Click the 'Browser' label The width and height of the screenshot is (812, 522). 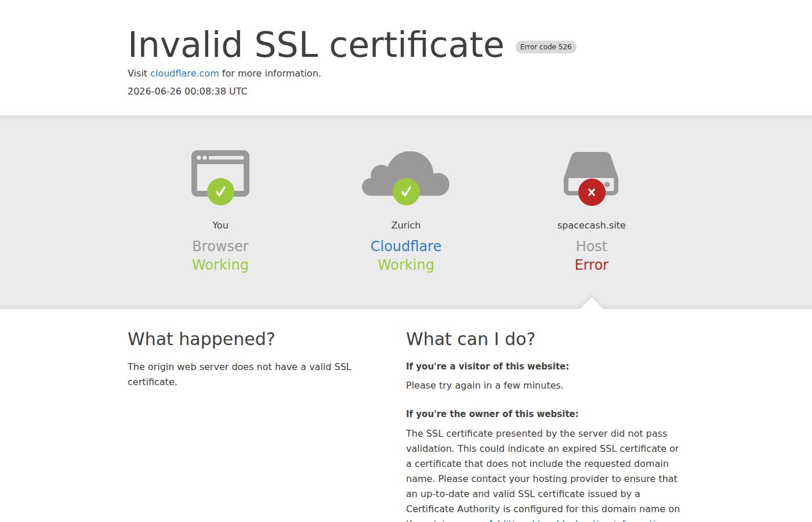coord(220,246)
